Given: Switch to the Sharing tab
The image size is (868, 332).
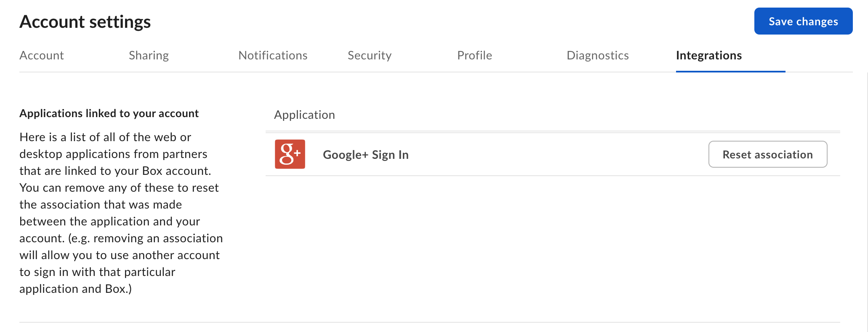Looking at the screenshot, I should (149, 56).
